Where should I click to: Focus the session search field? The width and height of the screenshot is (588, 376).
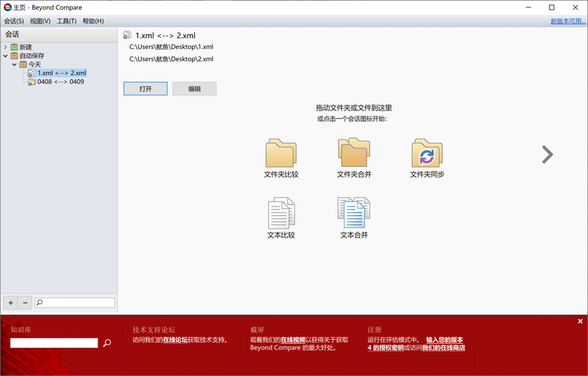pyautogui.click(x=75, y=302)
